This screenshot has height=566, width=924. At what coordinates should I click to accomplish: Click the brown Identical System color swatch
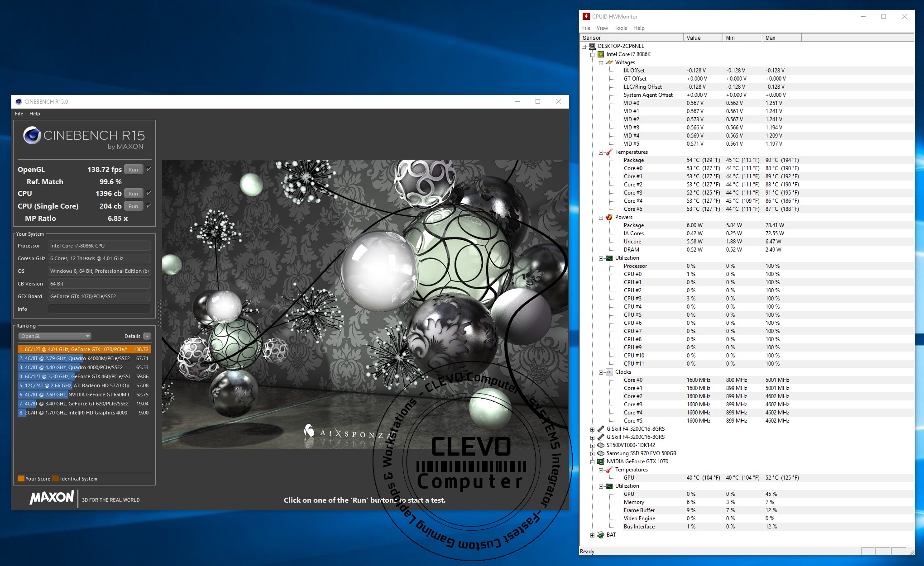pyautogui.click(x=55, y=479)
